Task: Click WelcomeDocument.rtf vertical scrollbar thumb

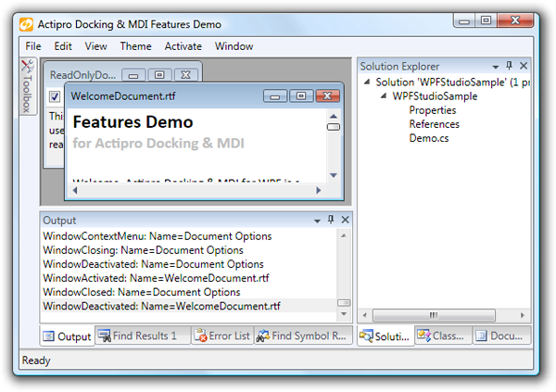Action: pyautogui.click(x=334, y=127)
